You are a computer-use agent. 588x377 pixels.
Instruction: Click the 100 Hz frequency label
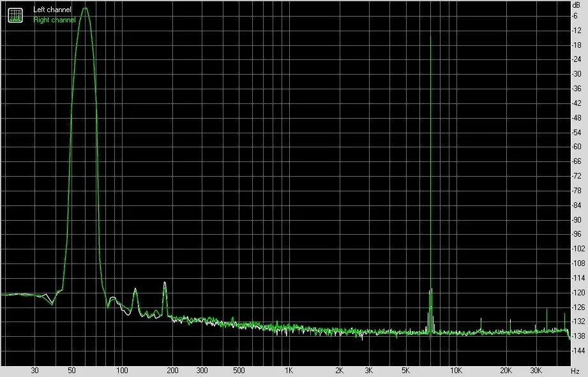point(122,371)
